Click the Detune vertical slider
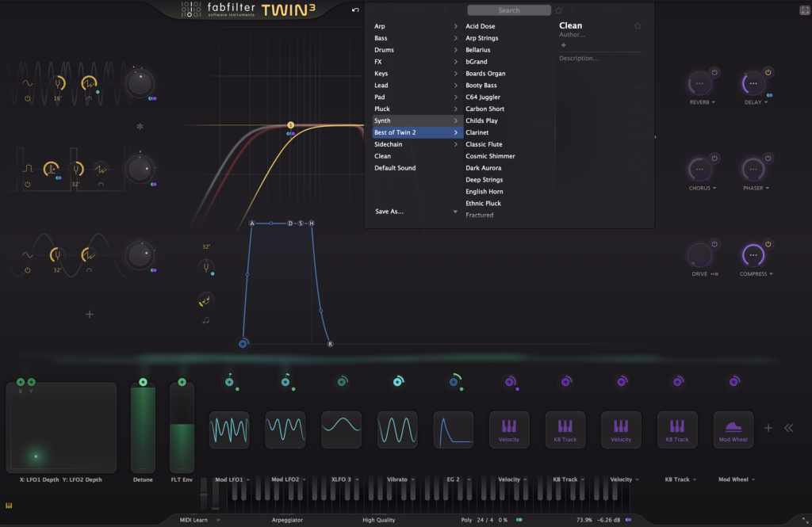The width and height of the screenshot is (812, 527). coord(144,428)
